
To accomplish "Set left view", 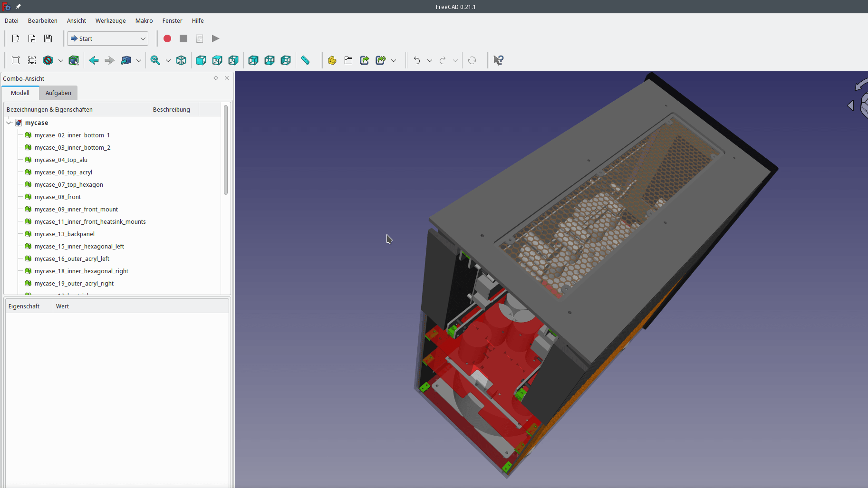I will 286,60.
